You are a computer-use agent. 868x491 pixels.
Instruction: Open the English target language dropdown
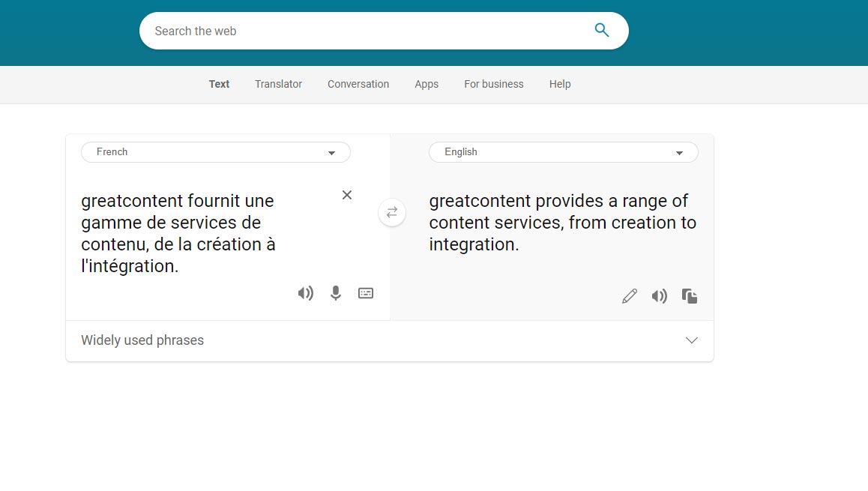(564, 152)
